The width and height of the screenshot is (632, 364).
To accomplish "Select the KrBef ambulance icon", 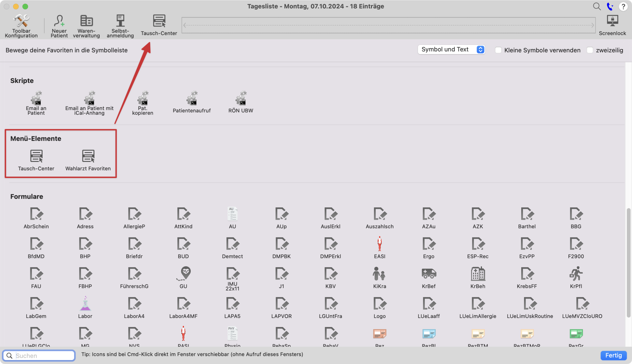I will 429,278.
